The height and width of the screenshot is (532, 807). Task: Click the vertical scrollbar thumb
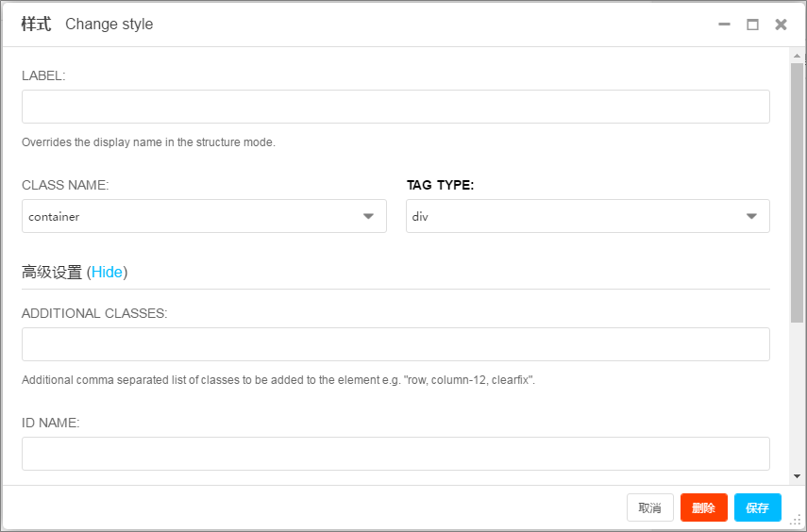(798, 193)
